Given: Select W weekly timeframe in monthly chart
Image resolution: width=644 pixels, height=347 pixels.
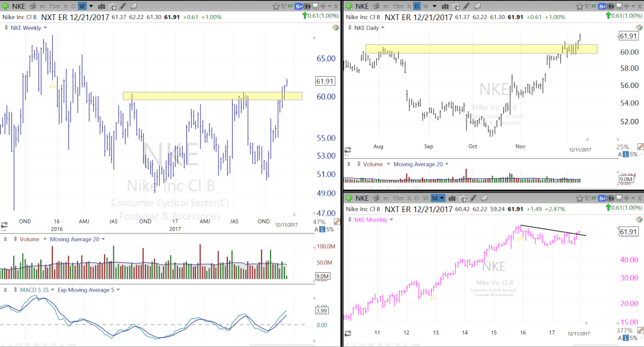Looking at the screenshot, I should [426, 197].
